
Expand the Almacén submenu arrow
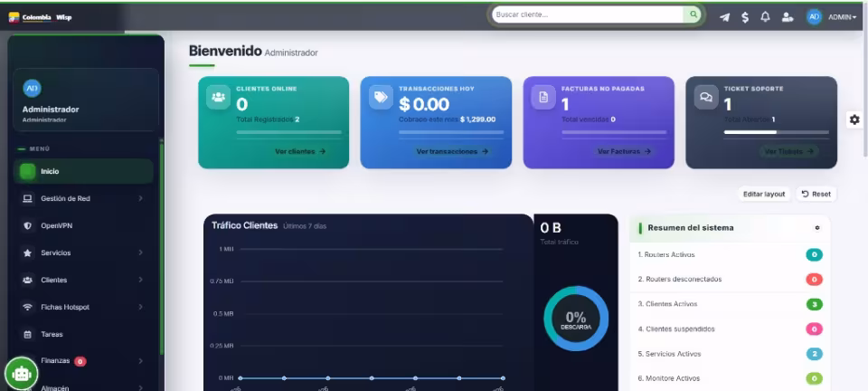coord(141,387)
